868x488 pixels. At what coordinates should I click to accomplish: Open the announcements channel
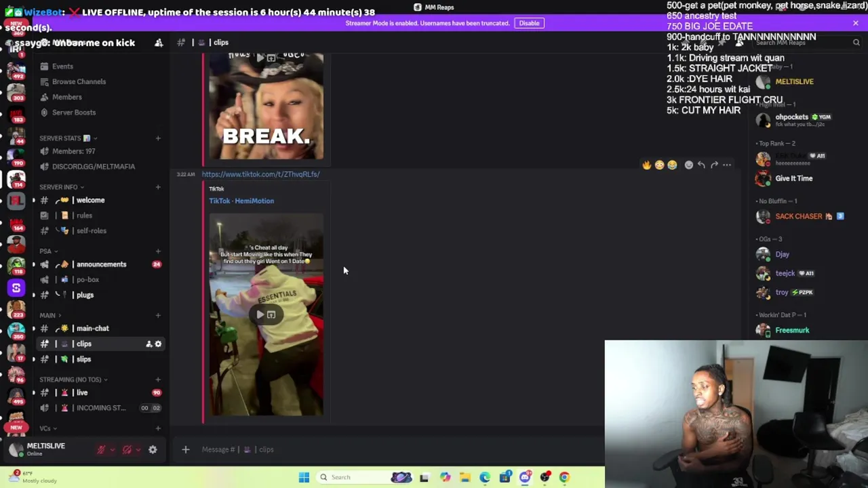[100, 264]
